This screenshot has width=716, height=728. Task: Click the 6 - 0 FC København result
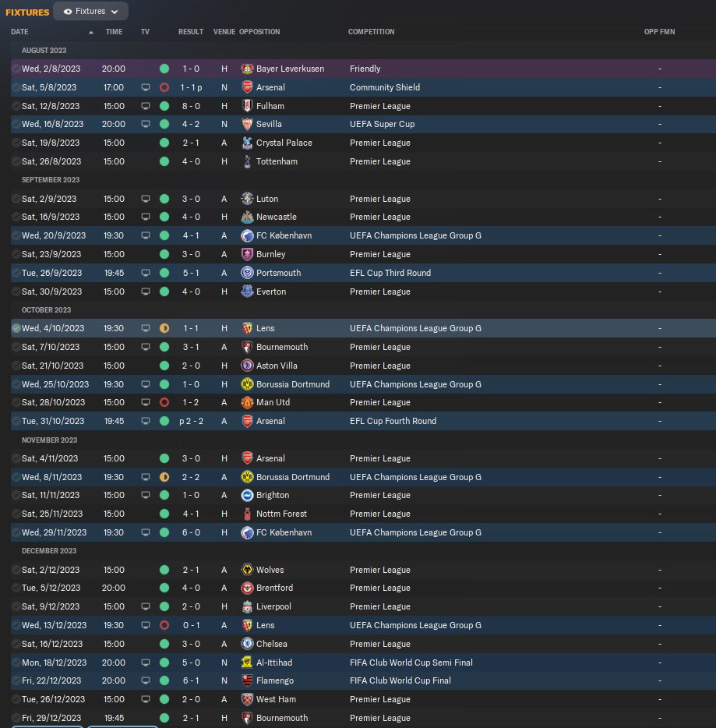[191, 532]
